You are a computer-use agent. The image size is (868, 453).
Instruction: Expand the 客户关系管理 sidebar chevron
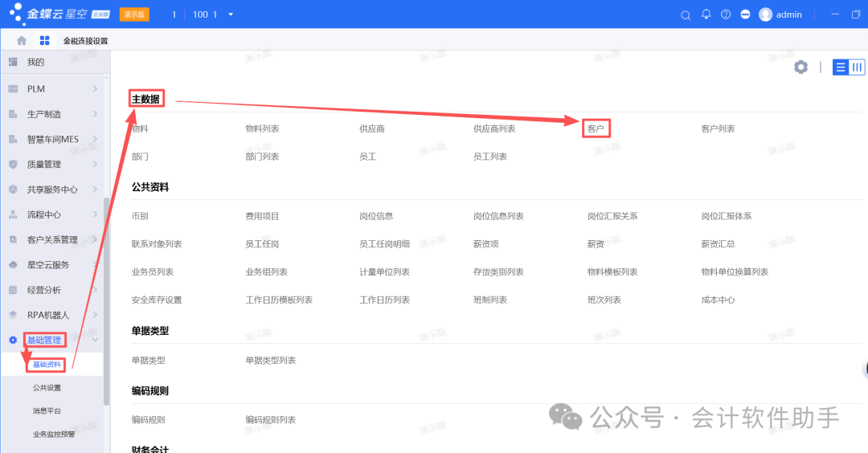point(95,239)
